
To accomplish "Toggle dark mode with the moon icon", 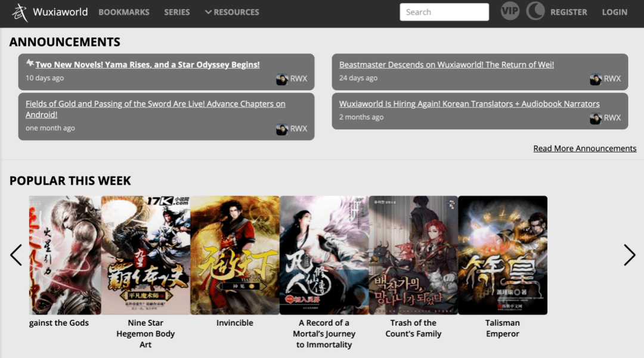I will [x=535, y=11].
